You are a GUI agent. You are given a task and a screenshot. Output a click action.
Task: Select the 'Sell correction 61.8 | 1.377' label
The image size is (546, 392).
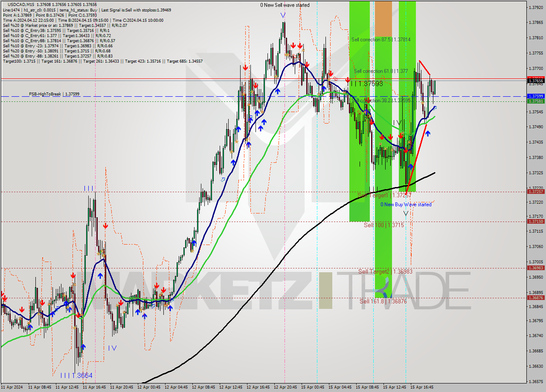click(x=381, y=71)
